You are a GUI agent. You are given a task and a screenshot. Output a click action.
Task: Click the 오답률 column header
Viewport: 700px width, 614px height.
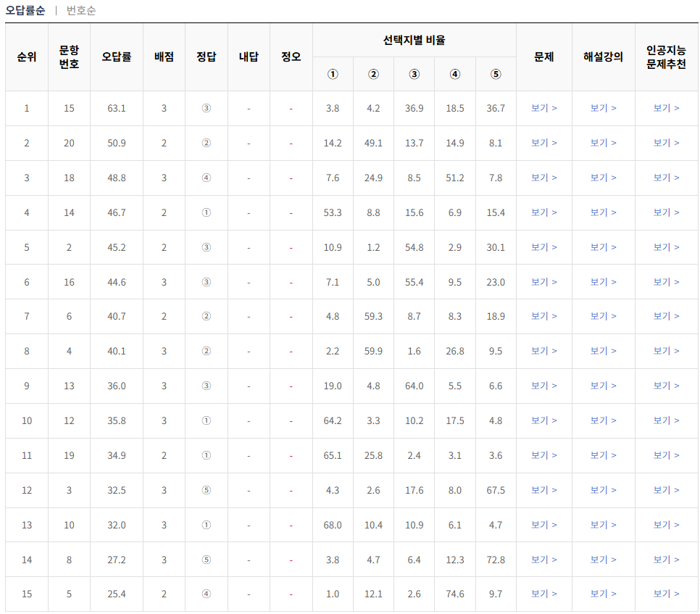coord(116,57)
